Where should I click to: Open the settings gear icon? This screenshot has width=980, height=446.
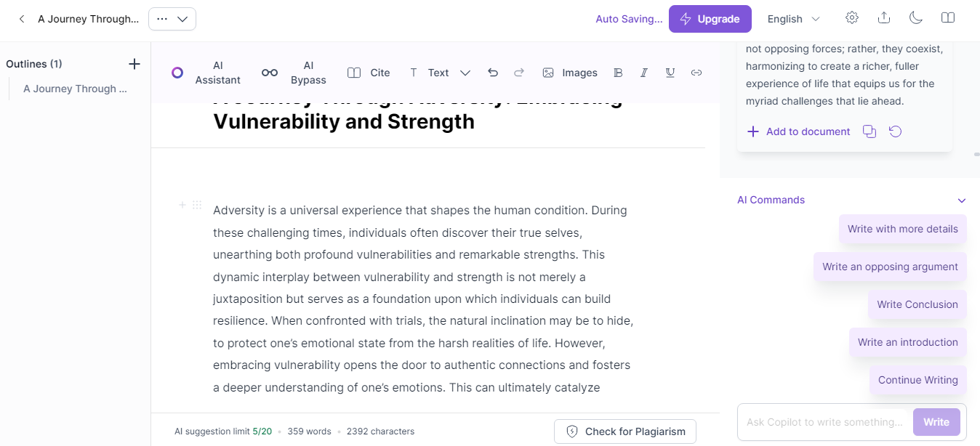[852, 18]
